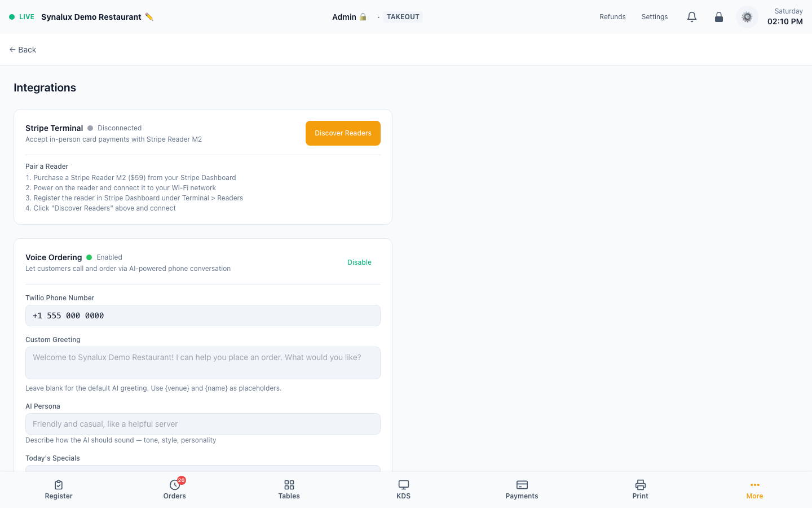Open the Payments card icon

pyautogui.click(x=522, y=485)
